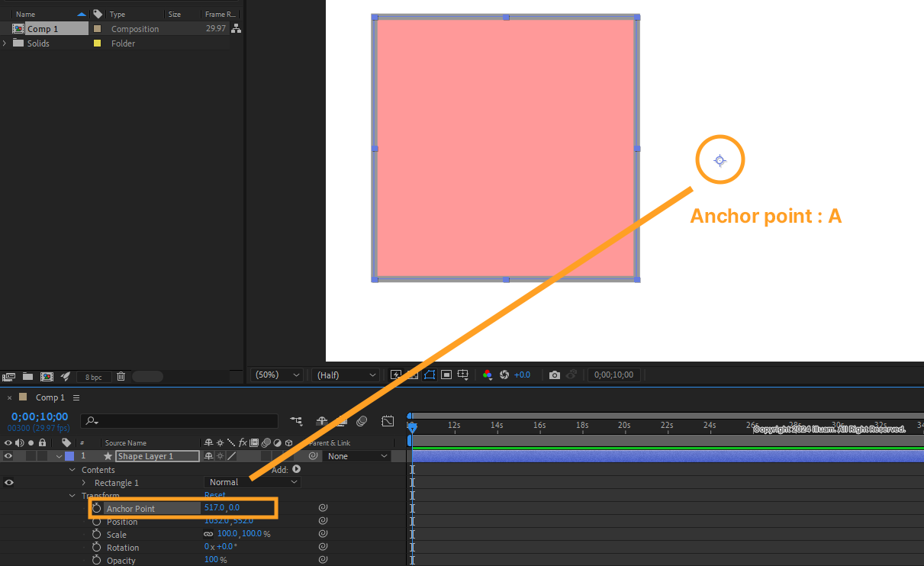Open the Composition Mini-Flowchart in the timeline
The width and height of the screenshot is (924, 566).
click(296, 420)
